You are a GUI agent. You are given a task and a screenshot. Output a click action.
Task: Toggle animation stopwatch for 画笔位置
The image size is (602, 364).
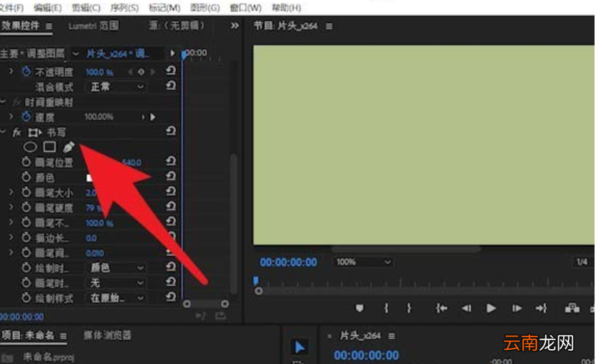coord(26,162)
